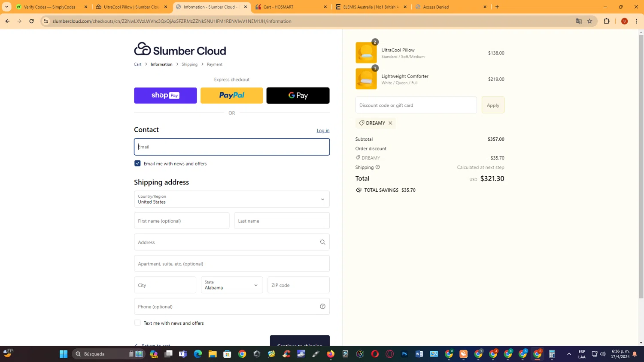
Task: Show hidden system tray icons
Action: tap(569, 354)
